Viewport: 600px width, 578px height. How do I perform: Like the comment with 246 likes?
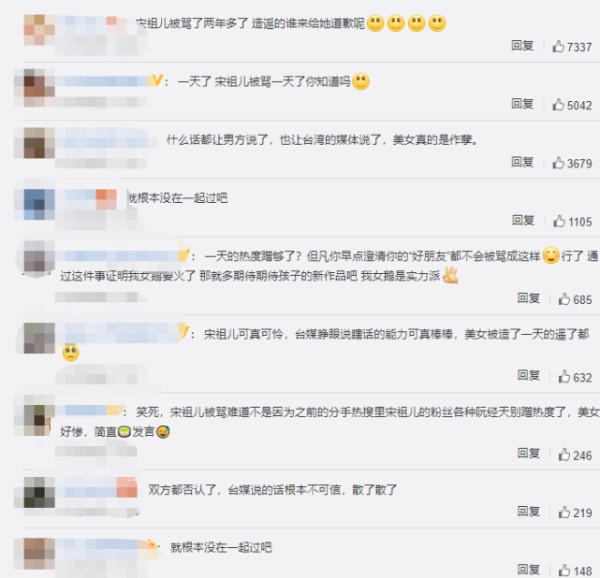(564, 454)
